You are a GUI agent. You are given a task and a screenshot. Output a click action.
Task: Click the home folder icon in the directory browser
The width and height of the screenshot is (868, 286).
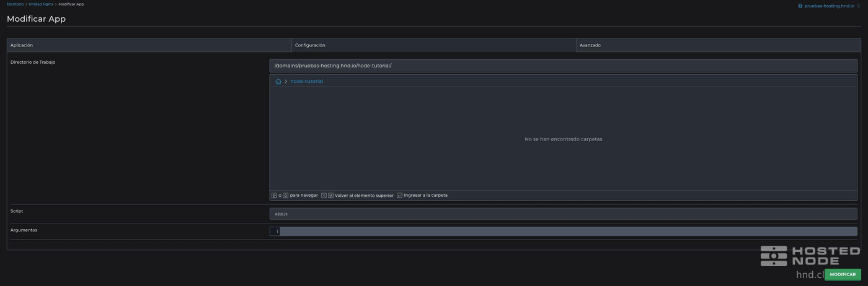pos(278,81)
